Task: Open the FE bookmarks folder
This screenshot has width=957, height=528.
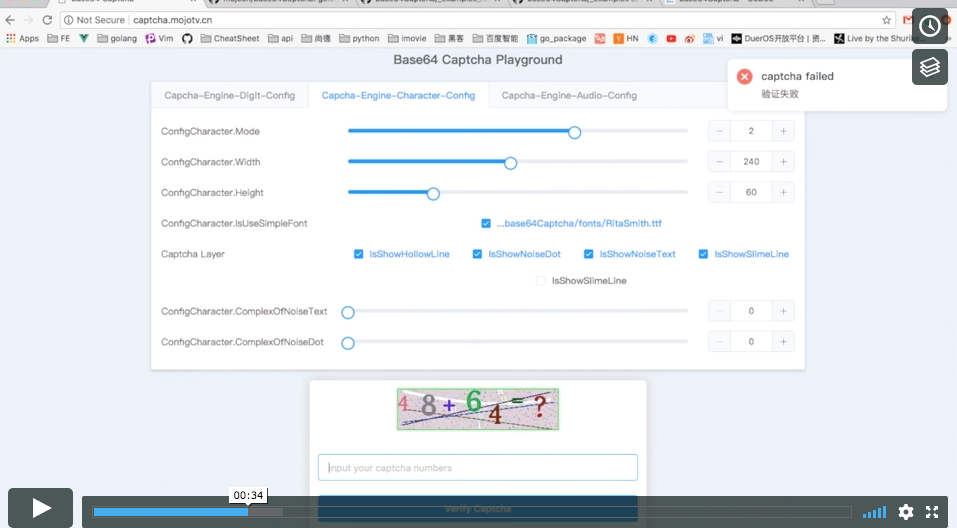Action: point(59,38)
